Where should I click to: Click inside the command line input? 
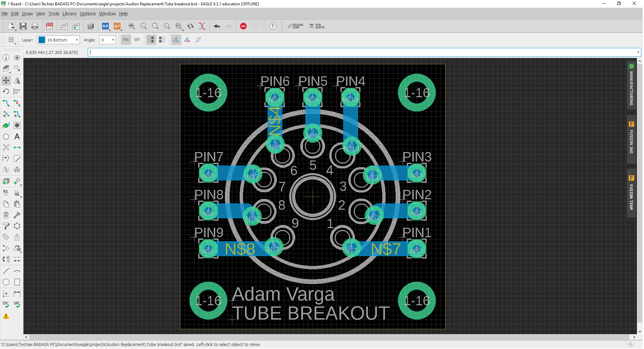pos(361,52)
